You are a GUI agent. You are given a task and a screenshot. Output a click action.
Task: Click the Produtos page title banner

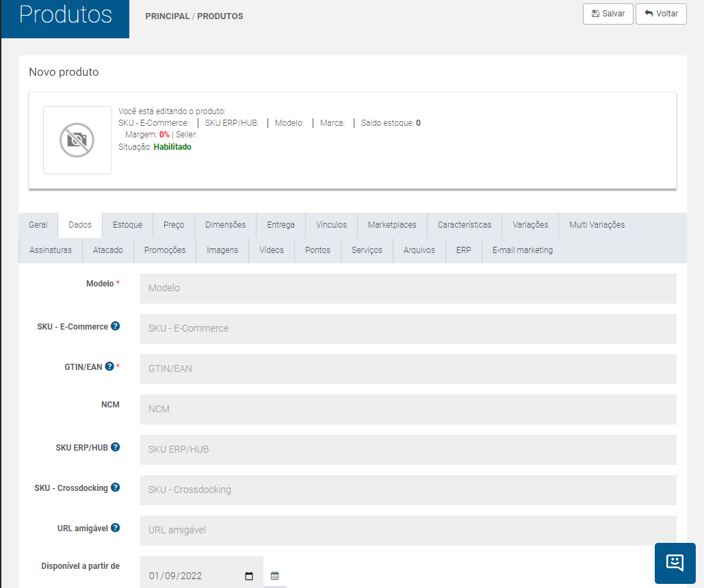[65, 19]
